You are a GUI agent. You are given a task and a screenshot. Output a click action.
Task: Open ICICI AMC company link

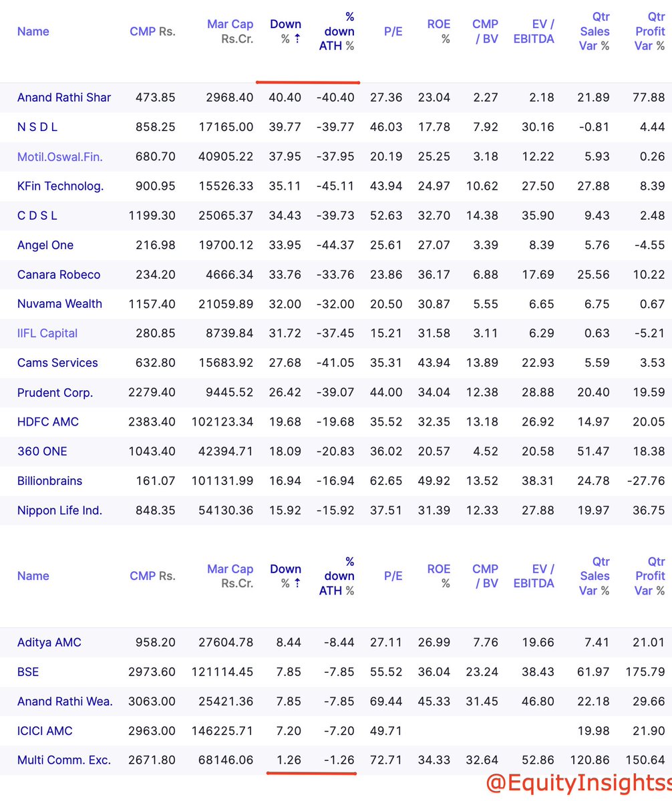[45, 731]
